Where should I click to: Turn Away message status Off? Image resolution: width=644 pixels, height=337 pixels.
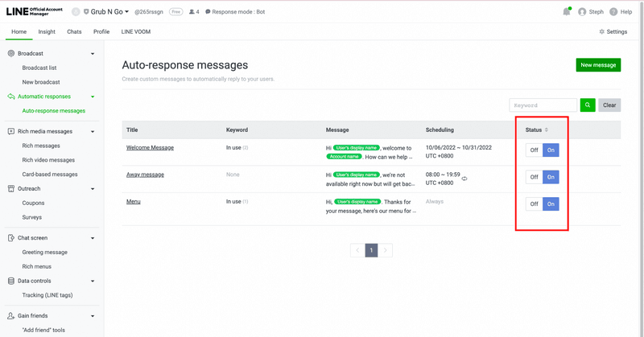point(534,177)
